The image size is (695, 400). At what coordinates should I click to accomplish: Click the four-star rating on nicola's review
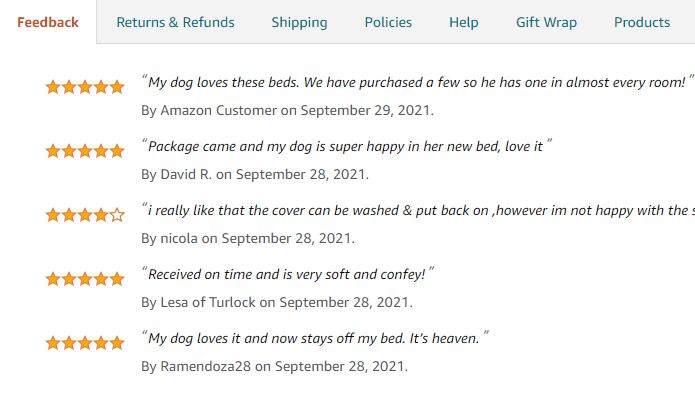pyautogui.click(x=85, y=215)
